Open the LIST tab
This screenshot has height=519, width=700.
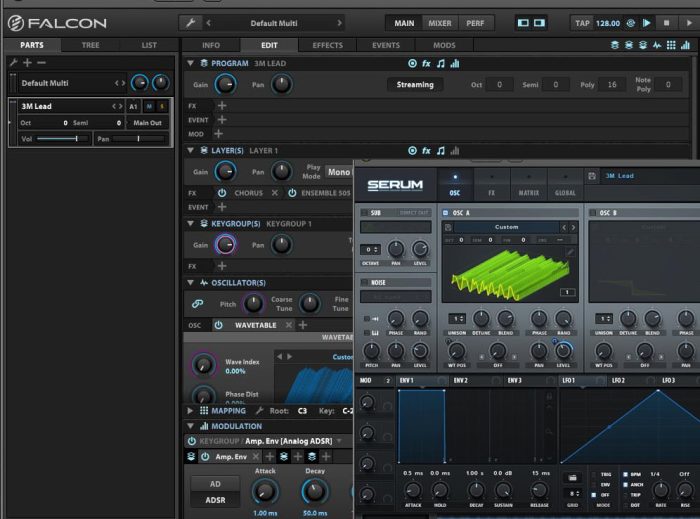(x=149, y=45)
